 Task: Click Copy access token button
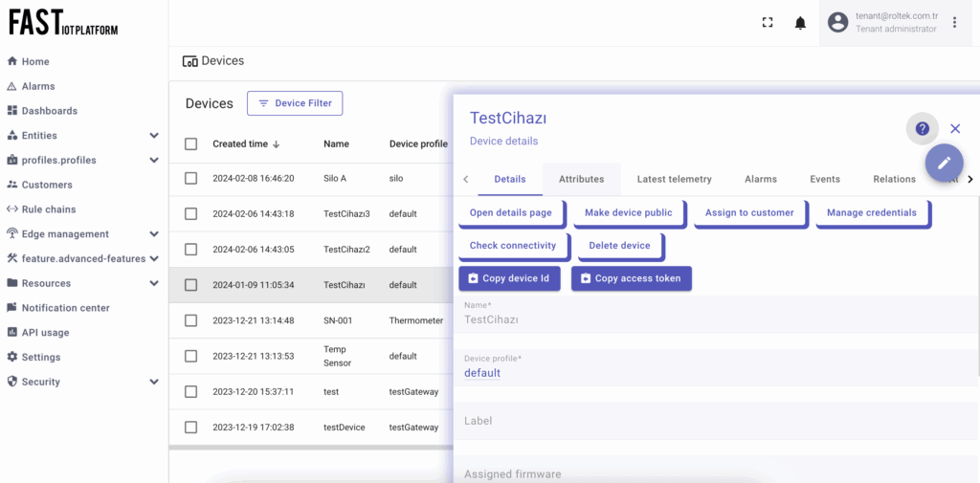[632, 278]
